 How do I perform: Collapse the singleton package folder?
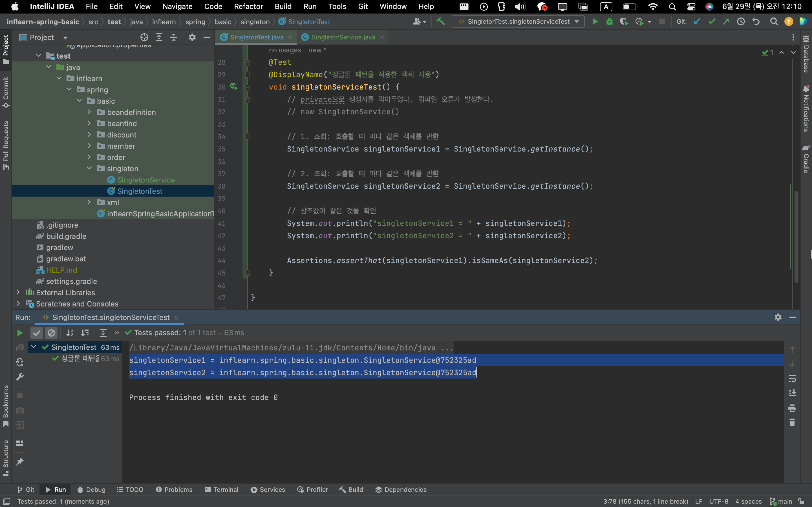click(89, 168)
